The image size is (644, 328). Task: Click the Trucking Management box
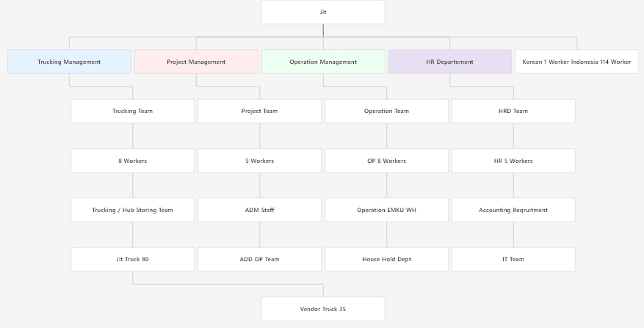click(69, 62)
